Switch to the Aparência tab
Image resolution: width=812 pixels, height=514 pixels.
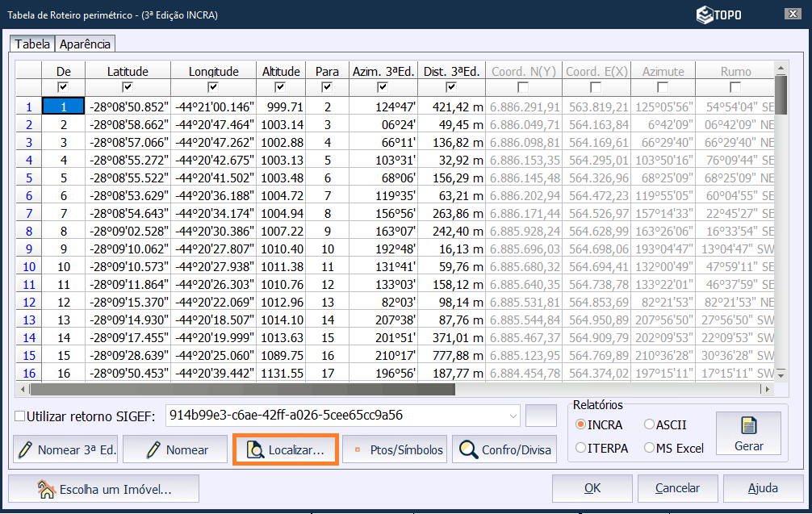pos(85,44)
